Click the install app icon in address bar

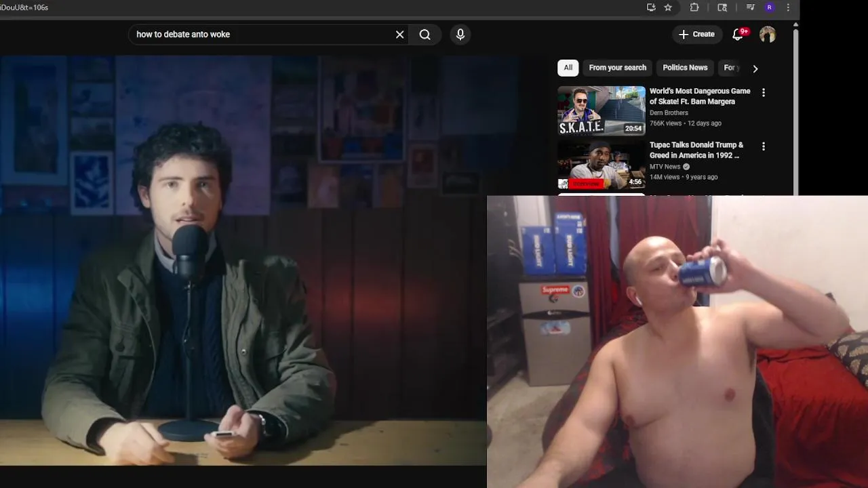[x=651, y=7]
